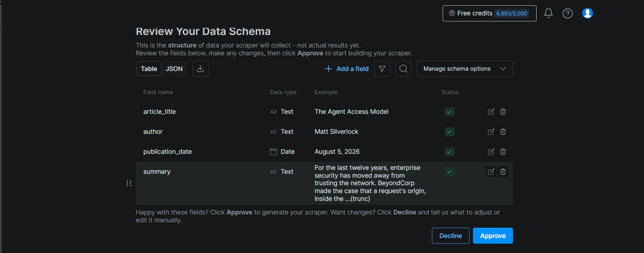The height and width of the screenshot is (253, 644).
Task: Edit the article_title field
Action: click(x=491, y=111)
